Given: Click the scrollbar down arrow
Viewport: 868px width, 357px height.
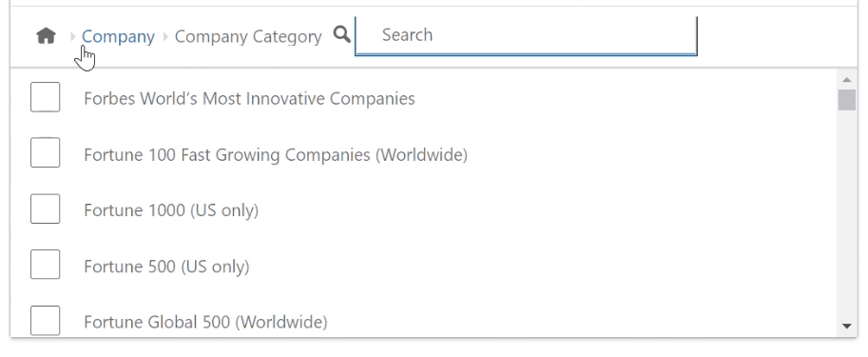Looking at the screenshot, I should click(846, 326).
